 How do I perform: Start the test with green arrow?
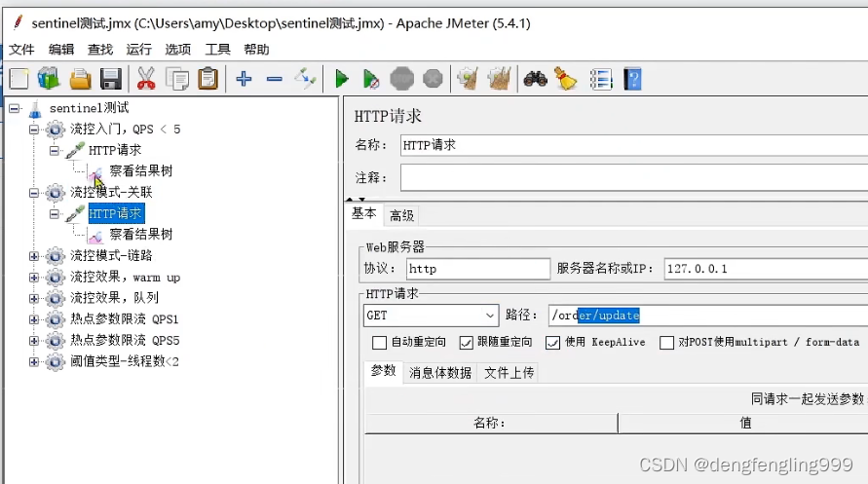pos(342,79)
